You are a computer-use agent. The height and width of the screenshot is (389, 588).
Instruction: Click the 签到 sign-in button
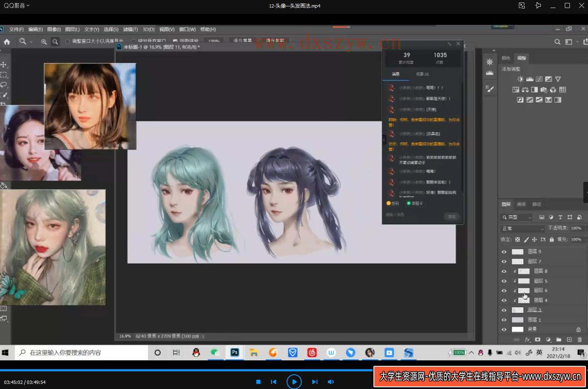(392, 203)
